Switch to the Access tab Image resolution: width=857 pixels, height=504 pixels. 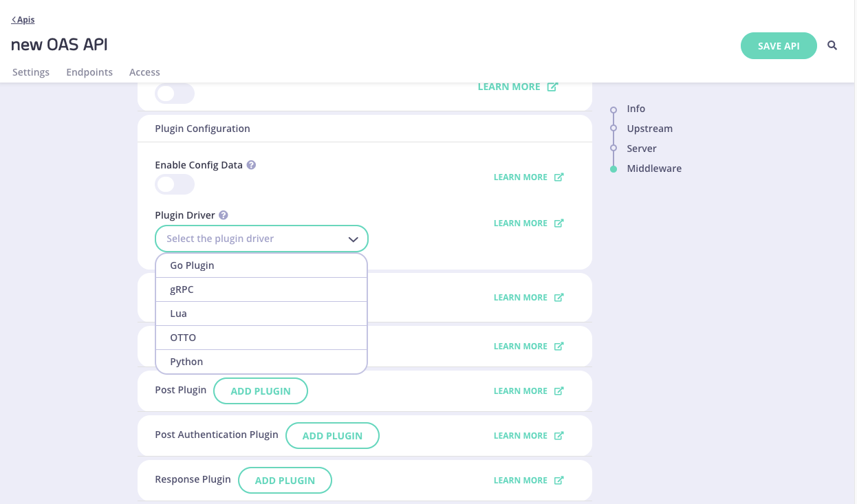pyautogui.click(x=144, y=72)
